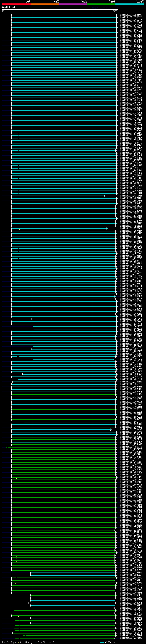Select the UniRef100_P0C314 label
The image size is (146, 644).
[x=131, y=316]
